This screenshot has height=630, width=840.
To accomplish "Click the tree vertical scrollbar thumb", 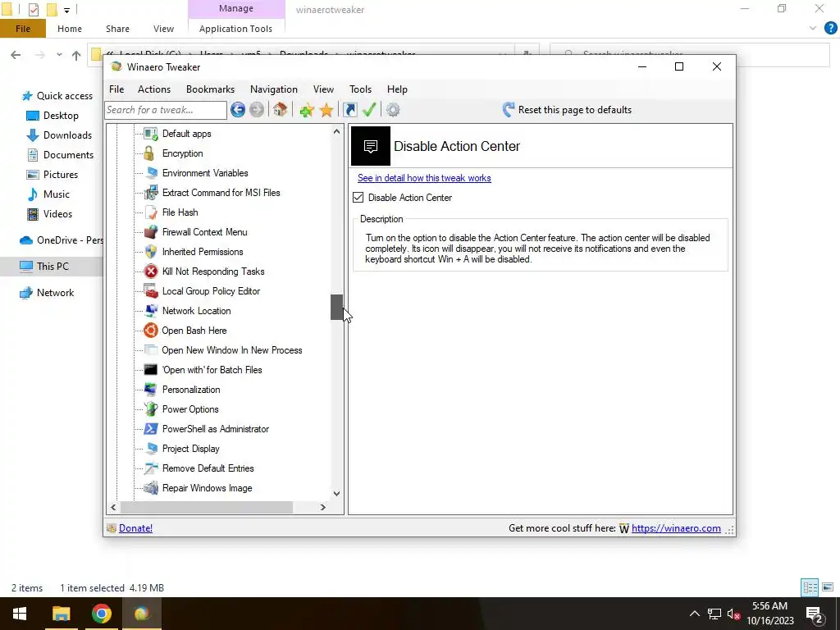I will click(336, 307).
